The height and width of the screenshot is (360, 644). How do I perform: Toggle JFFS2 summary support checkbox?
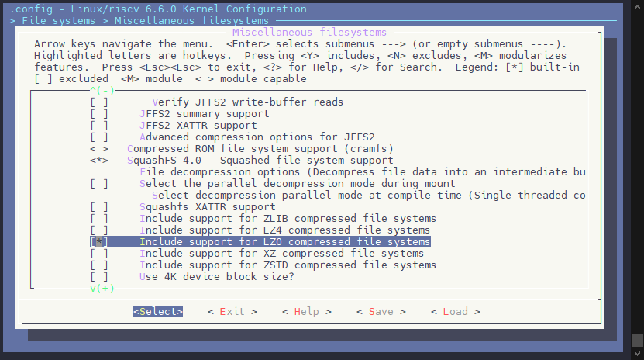[x=99, y=114]
